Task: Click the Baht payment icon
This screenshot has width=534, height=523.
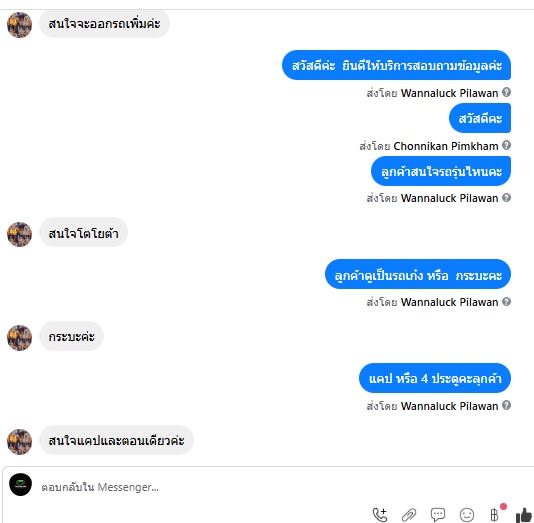Action: pyautogui.click(x=494, y=514)
